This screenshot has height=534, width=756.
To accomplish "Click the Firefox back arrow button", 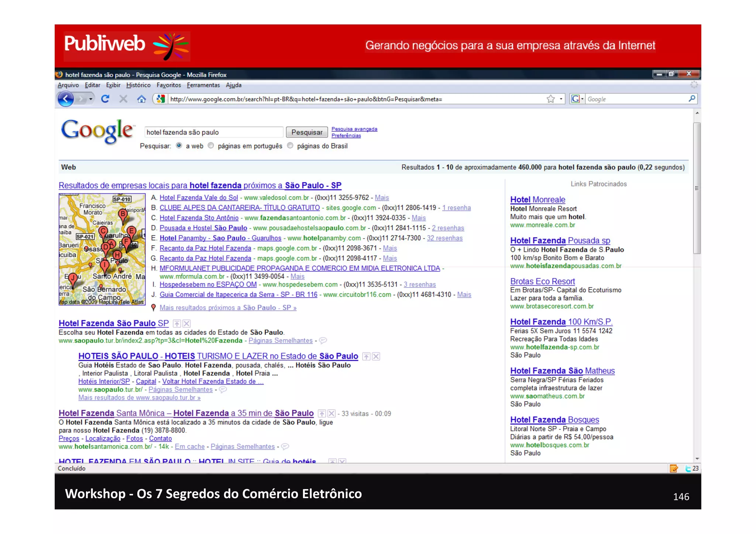I will tap(66, 99).
